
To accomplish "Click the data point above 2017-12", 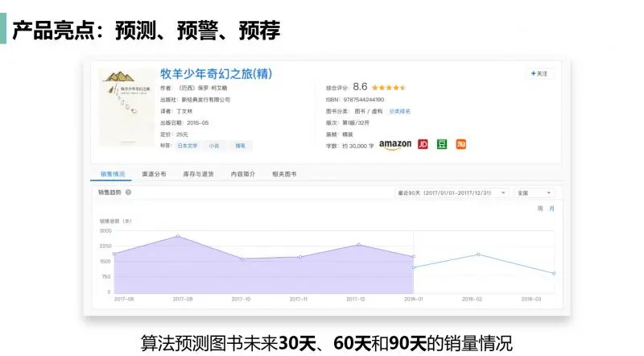I will click(358, 245).
